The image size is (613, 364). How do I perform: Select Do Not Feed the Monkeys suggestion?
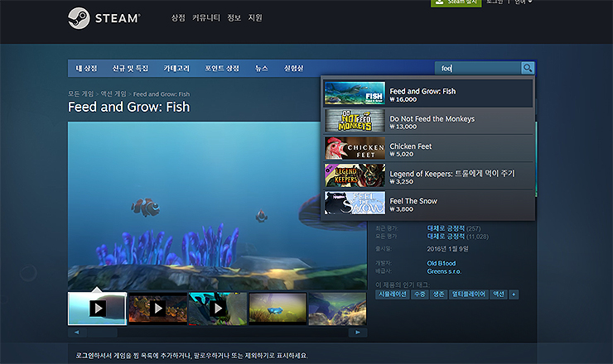tap(428, 121)
